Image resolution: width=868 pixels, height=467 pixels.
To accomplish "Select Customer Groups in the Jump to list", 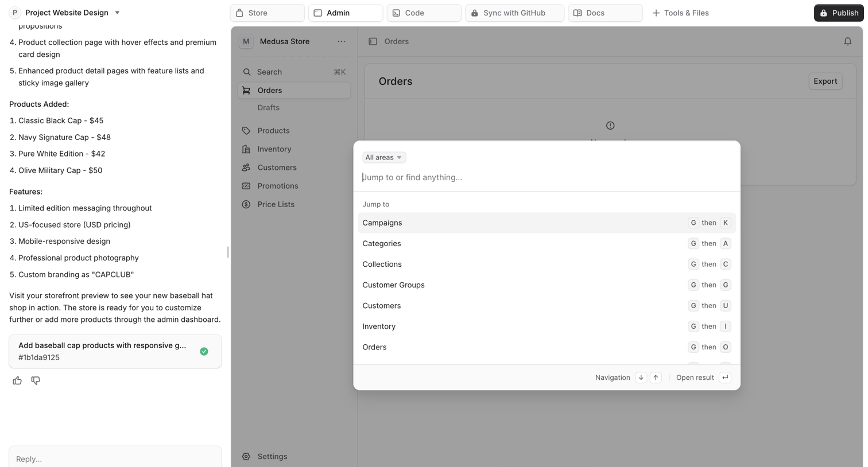I will click(547, 285).
